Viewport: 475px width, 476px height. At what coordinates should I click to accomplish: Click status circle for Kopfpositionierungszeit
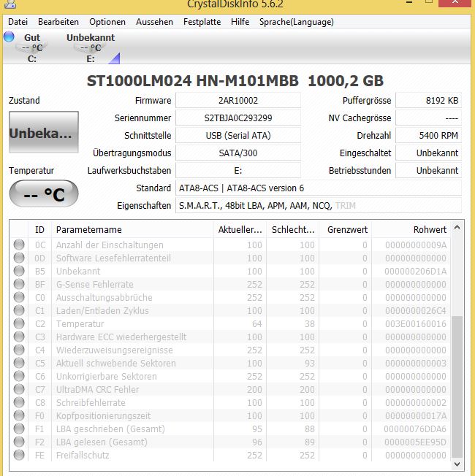point(19,415)
